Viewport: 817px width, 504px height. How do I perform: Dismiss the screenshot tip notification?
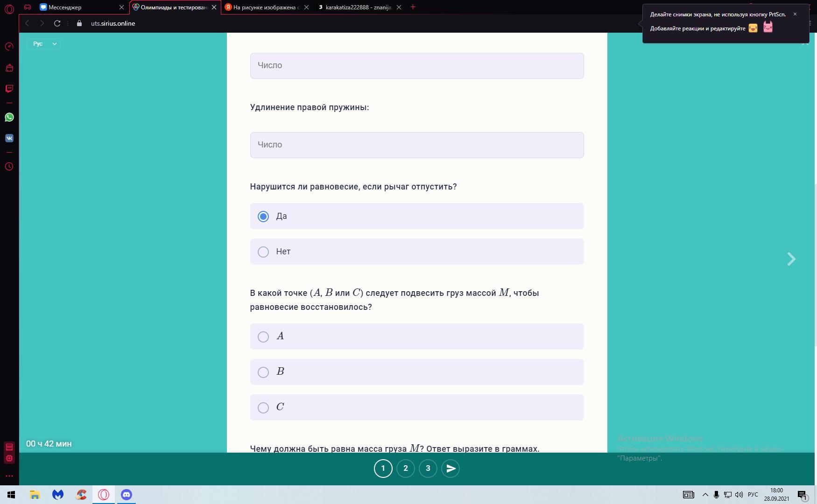pos(795,14)
